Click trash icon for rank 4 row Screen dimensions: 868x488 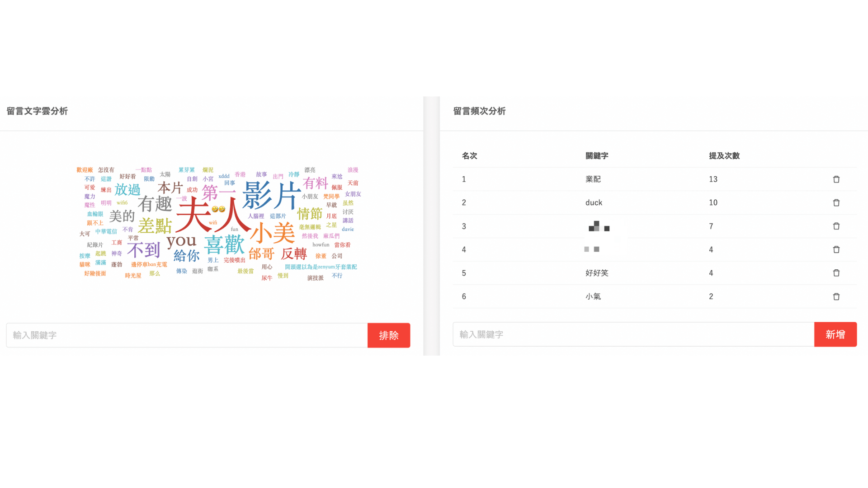tap(836, 250)
